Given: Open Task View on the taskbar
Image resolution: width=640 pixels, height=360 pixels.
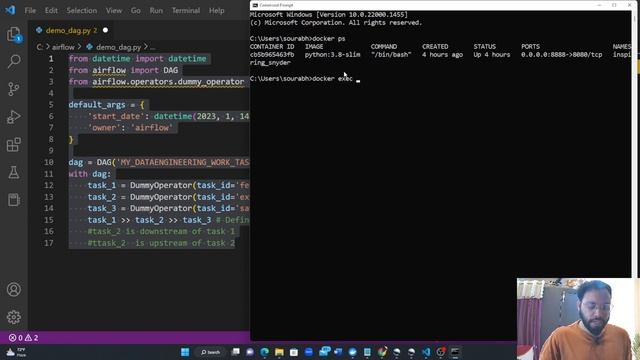Looking at the screenshot, I should [x=236, y=352].
